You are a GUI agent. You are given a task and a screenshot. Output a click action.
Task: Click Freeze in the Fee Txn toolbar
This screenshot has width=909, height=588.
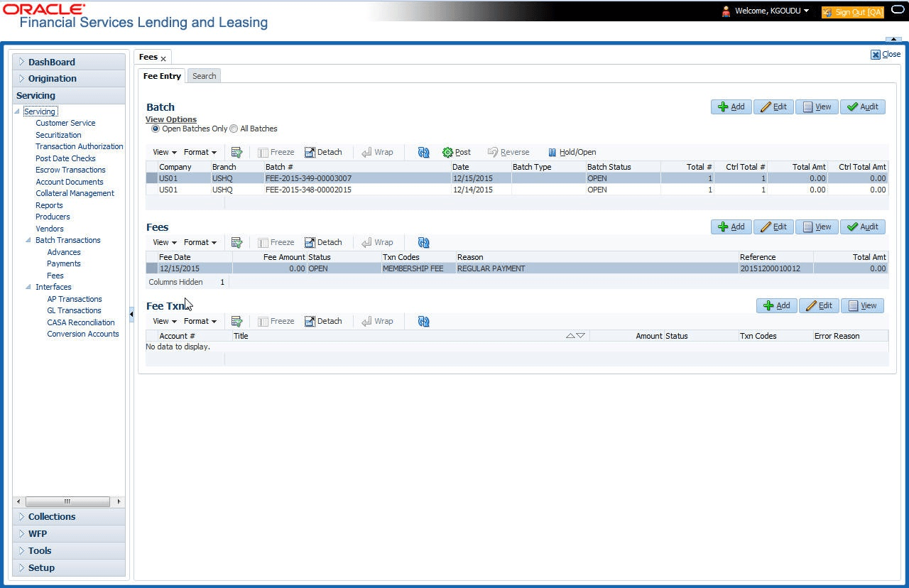click(x=276, y=321)
